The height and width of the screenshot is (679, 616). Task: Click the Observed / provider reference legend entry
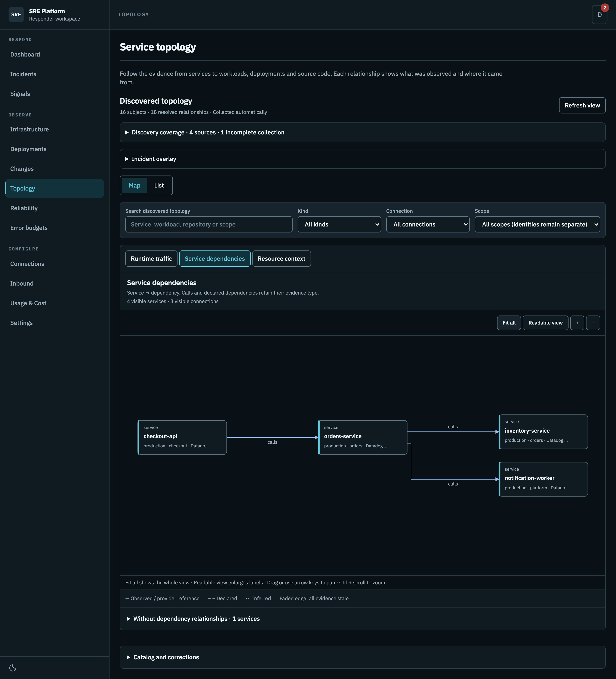click(x=162, y=599)
